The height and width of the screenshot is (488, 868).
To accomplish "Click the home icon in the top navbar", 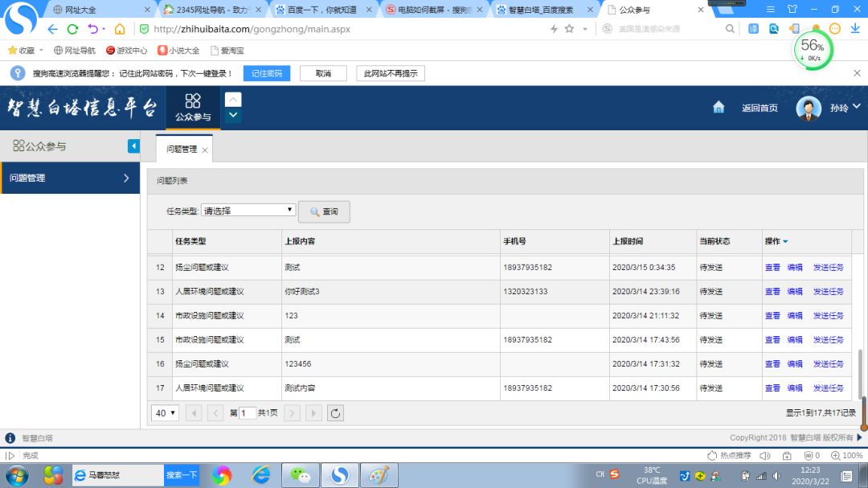I will pos(718,107).
